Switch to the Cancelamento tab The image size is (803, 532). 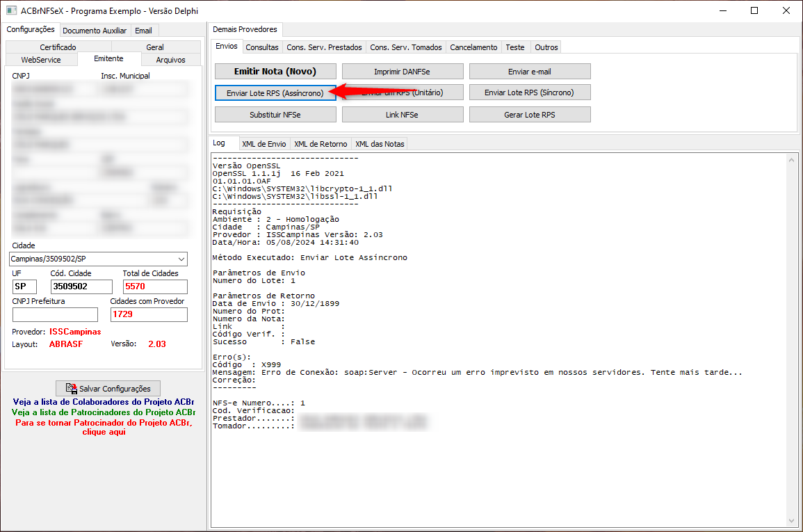[x=473, y=47]
